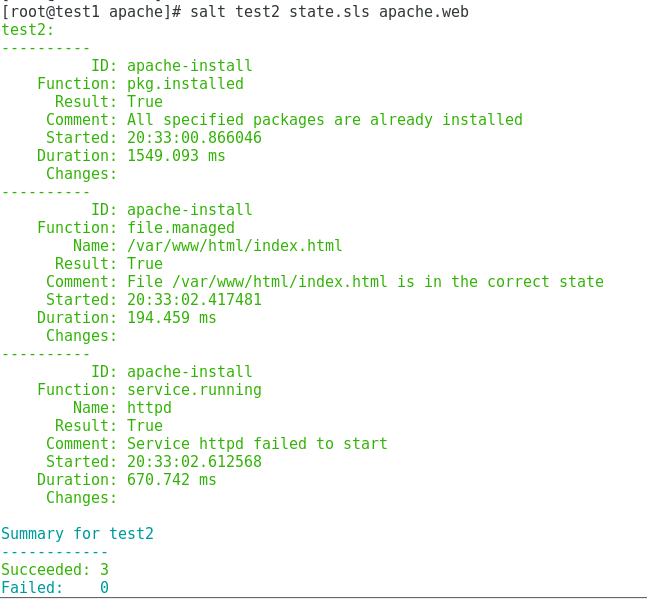Click 'is in the correct state' comment line
Screen dimensions: 647x599
(325, 281)
